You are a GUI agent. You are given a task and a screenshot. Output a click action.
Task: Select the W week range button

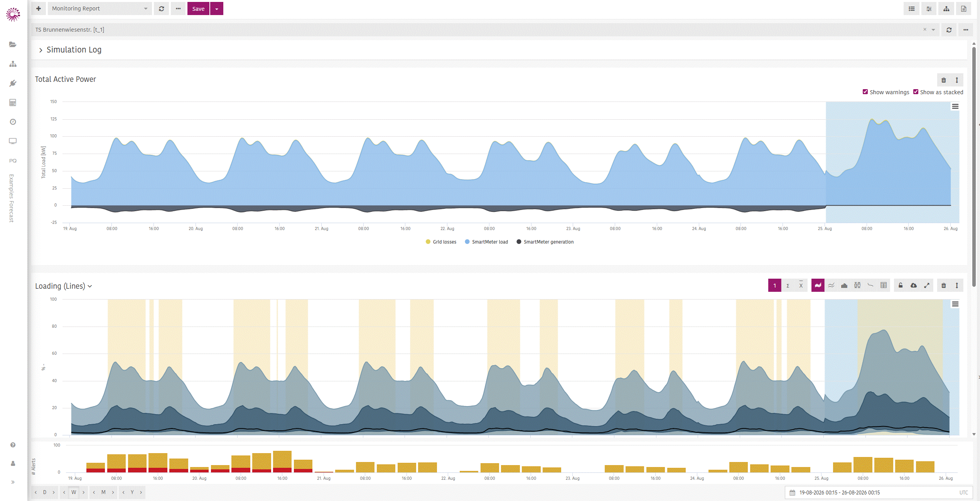(74, 492)
